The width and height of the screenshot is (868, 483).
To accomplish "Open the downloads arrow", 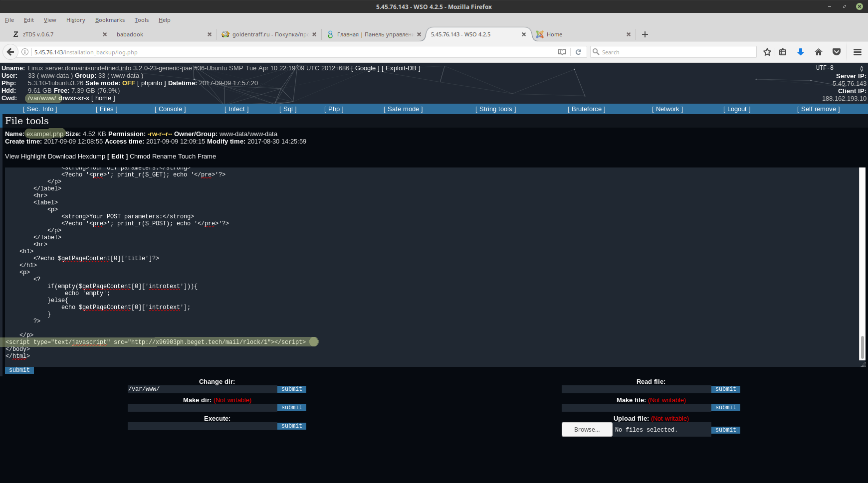I will point(801,52).
